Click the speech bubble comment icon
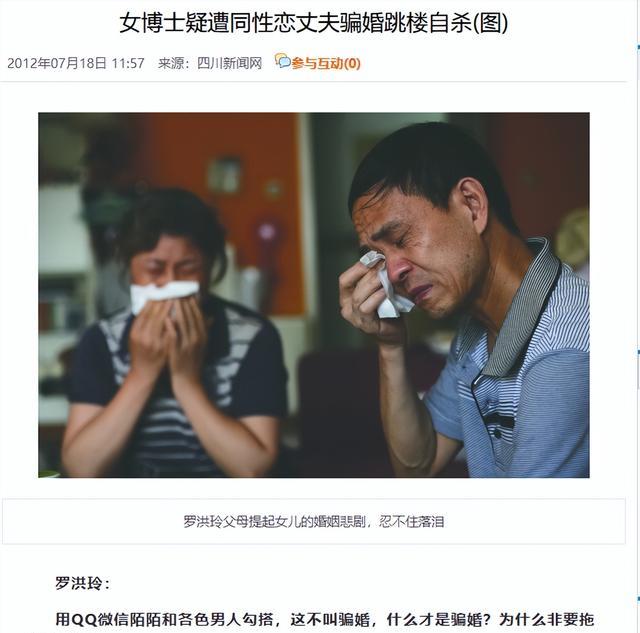This screenshot has width=640, height=633. [282, 61]
